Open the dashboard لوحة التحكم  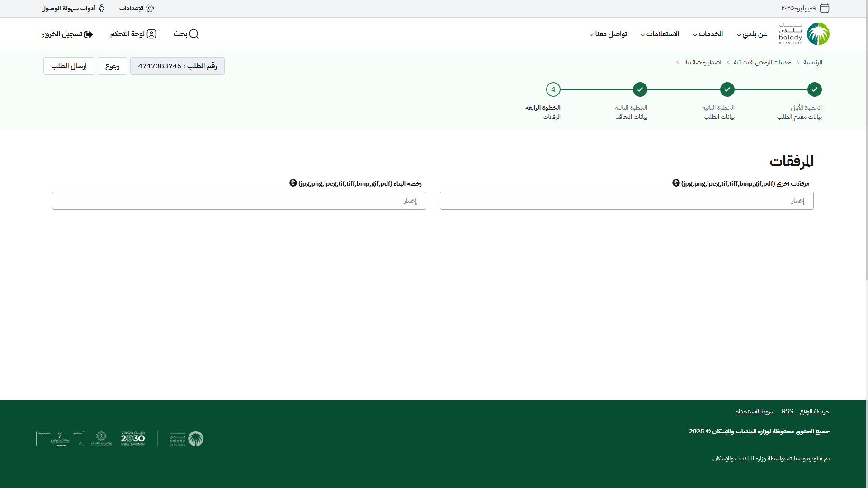click(133, 34)
